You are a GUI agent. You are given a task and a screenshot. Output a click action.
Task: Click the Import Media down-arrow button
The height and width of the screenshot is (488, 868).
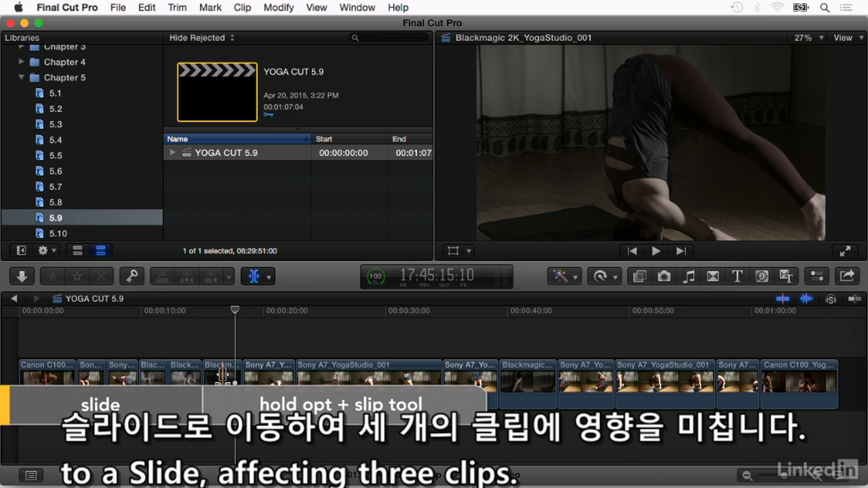tap(22, 277)
